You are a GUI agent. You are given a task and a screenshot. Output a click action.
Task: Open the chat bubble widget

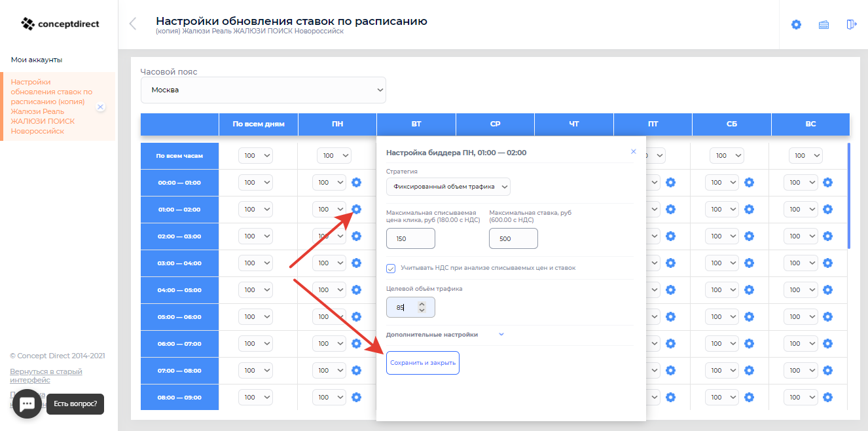[27, 404]
